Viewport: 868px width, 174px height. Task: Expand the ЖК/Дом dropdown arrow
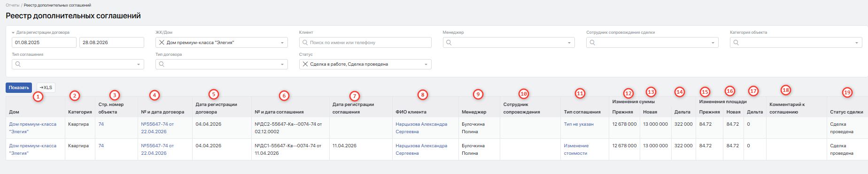[282, 43]
